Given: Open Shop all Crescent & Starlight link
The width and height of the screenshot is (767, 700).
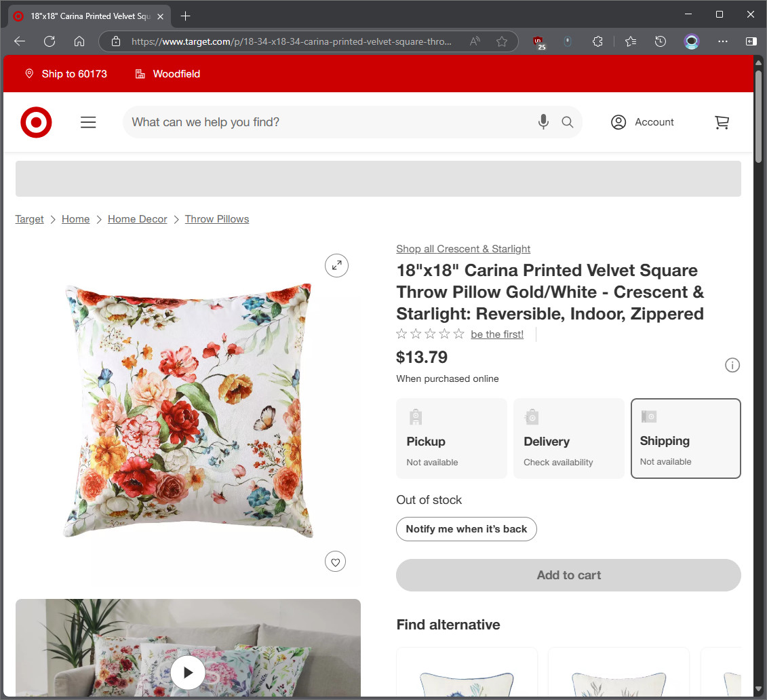Looking at the screenshot, I should [463, 249].
